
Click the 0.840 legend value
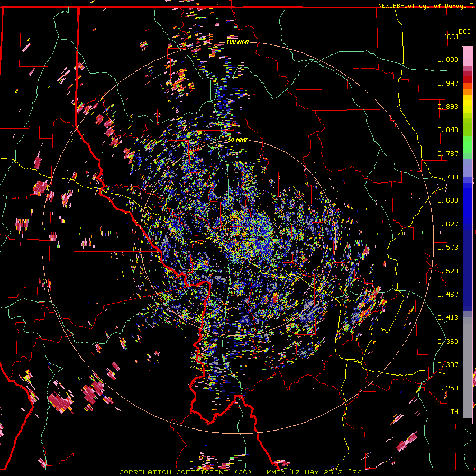click(x=448, y=130)
